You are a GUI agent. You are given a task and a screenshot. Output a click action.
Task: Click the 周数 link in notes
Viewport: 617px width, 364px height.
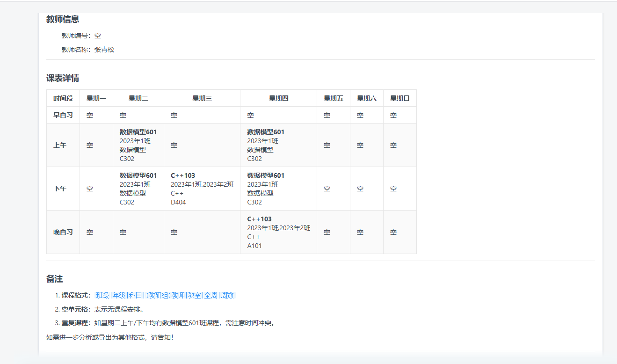point(227,295)
